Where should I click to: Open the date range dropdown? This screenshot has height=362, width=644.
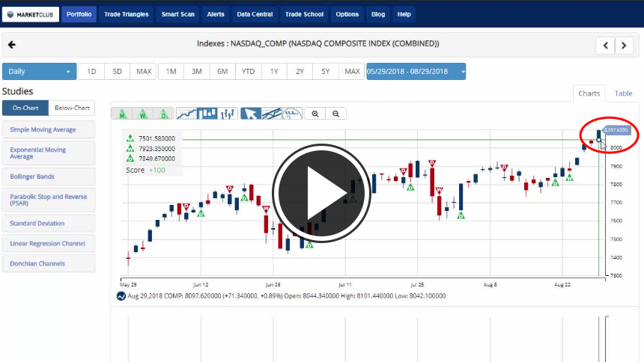(416, 72)
